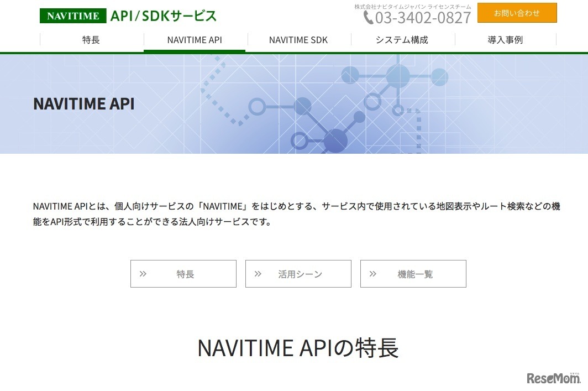The image size is (588, 391).
Task: Switch to the 特長 tab
Action: [91, 40]
